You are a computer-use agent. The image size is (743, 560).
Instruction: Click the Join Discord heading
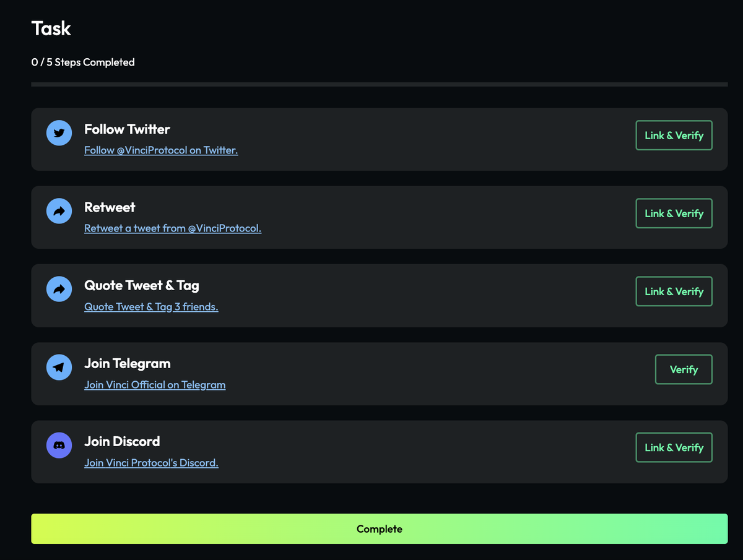pyautogui.click(x=122, y=442)
